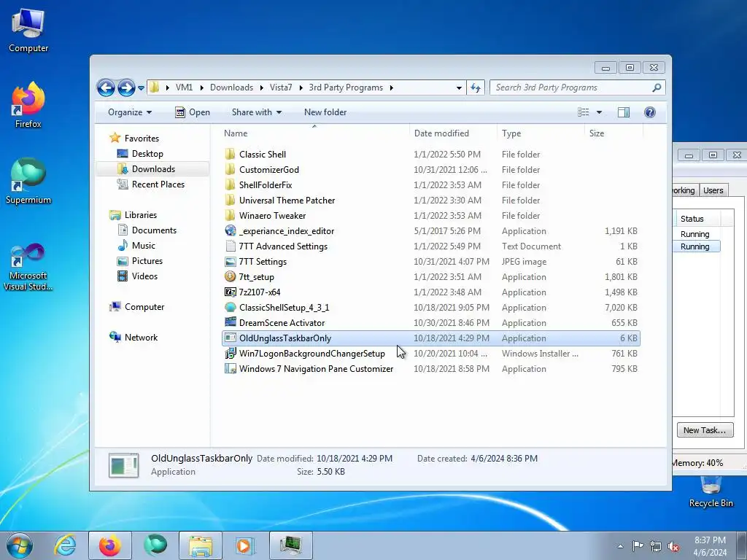Screen dimensions: 747x560
Task: Expand the view options dropdown arrow
Action: pos(600,112)
